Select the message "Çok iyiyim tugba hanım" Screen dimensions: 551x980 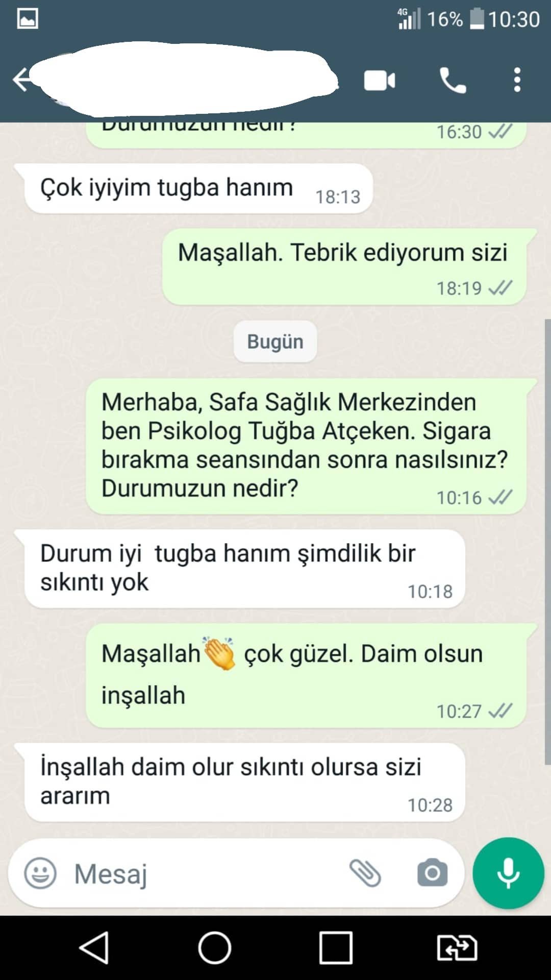198,188
